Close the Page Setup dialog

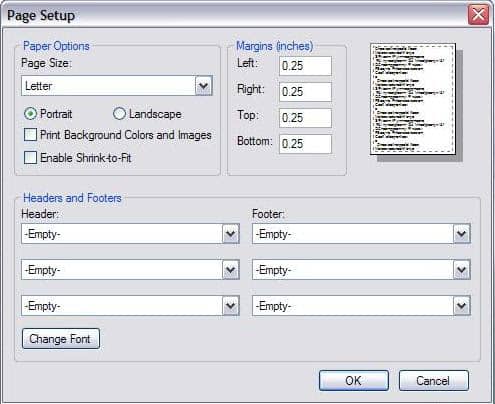tap(478, 15)
